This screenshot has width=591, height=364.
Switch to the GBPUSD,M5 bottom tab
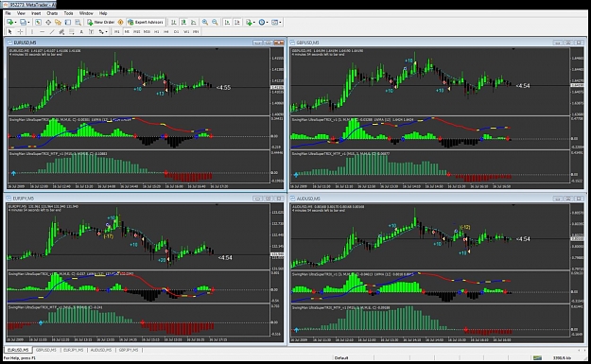[x=46, y=350]
